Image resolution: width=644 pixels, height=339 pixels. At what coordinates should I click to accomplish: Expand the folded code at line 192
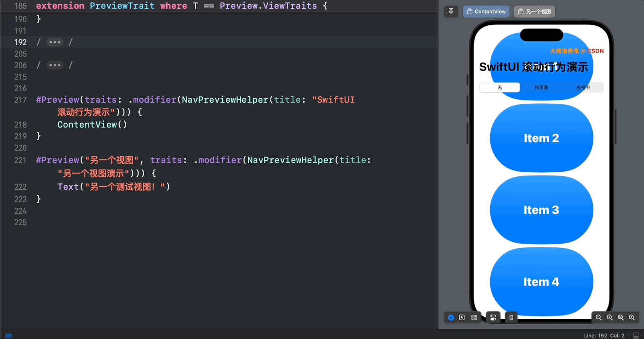click(x=55, y=42)
